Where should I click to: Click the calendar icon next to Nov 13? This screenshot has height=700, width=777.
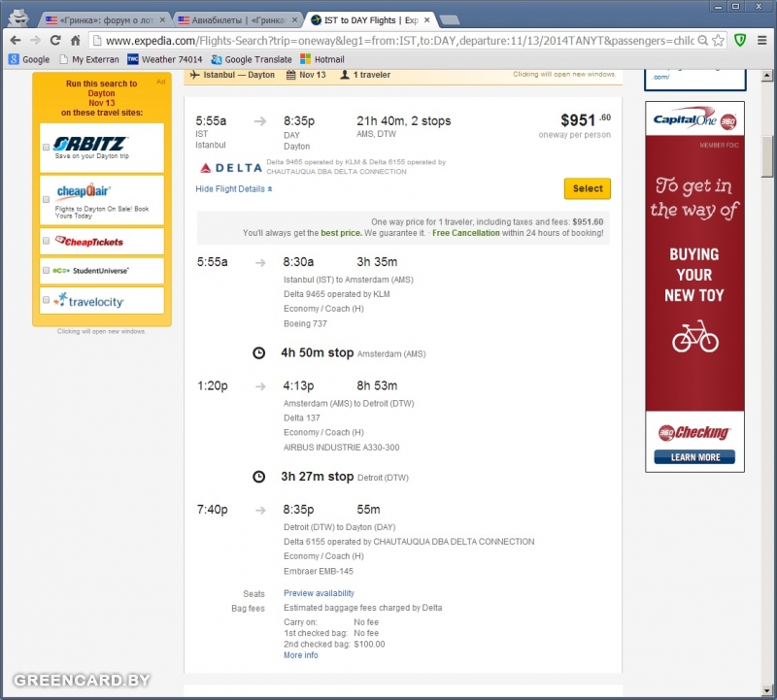[x=291, y=75]
